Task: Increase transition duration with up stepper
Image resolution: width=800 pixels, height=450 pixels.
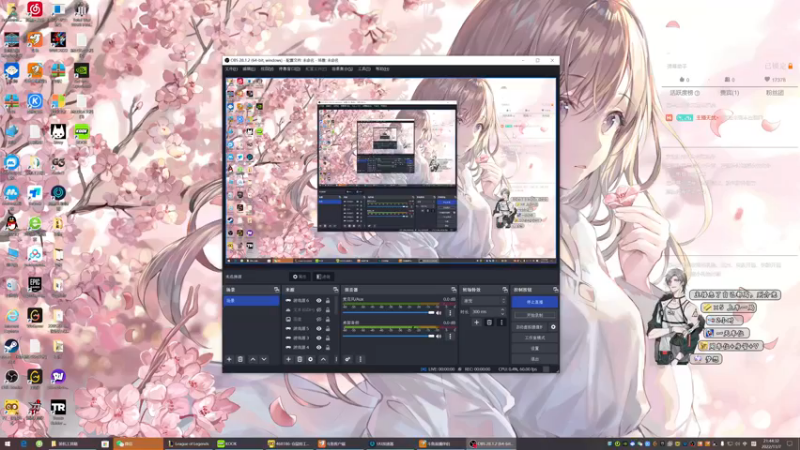Action: [503, 310]
